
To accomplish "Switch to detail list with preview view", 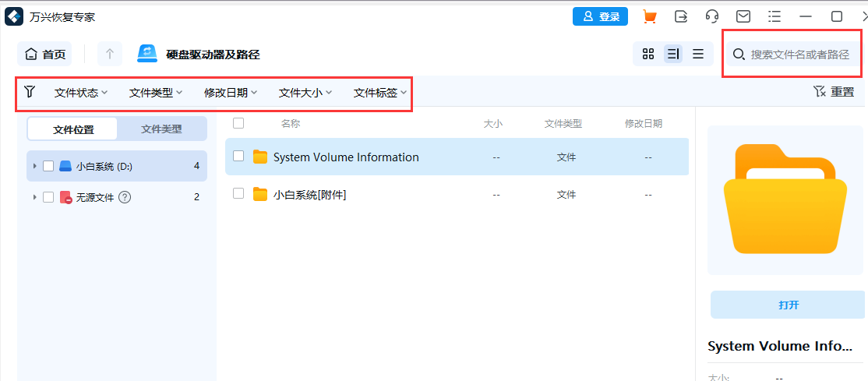I will point(673,54).
